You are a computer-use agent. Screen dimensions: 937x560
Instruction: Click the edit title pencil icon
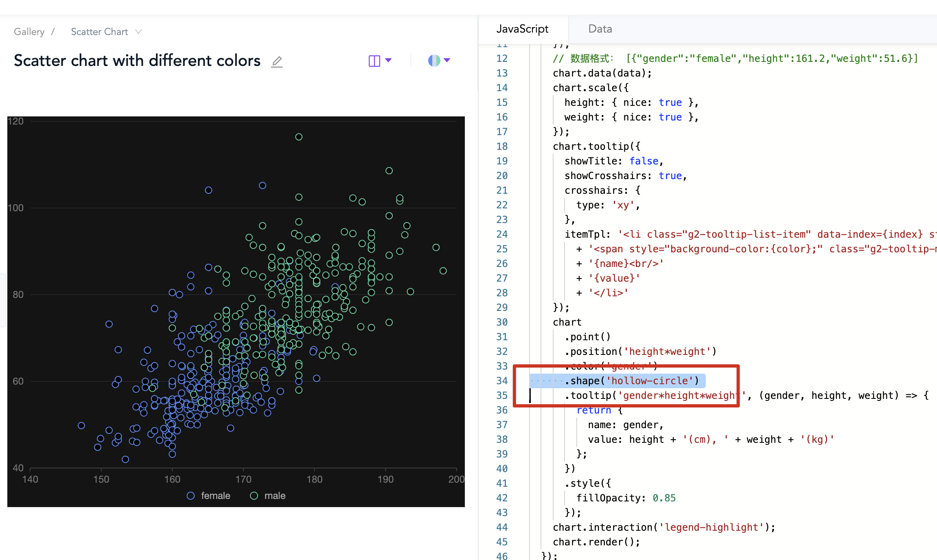tap(277, 61)
